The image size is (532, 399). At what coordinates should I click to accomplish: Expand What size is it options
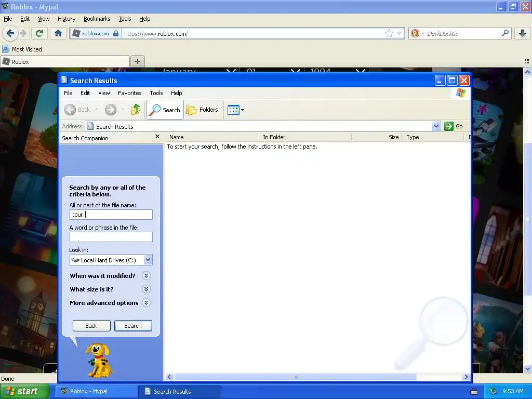(146, 289)
